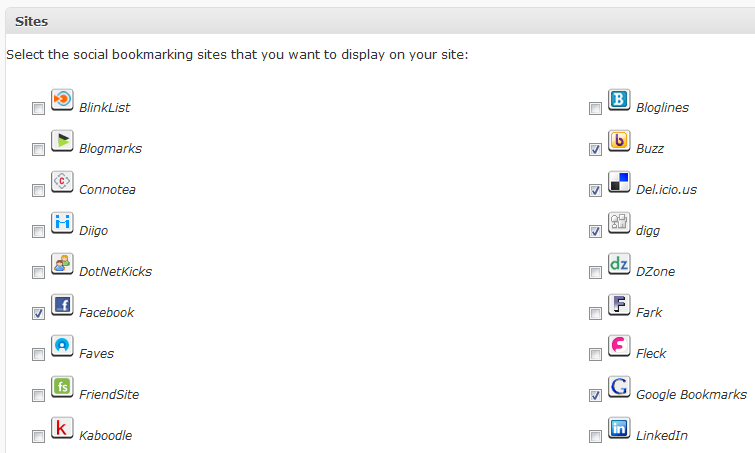Uncheck the digg checkbox

pyautogui.click(x=595, y=232)
